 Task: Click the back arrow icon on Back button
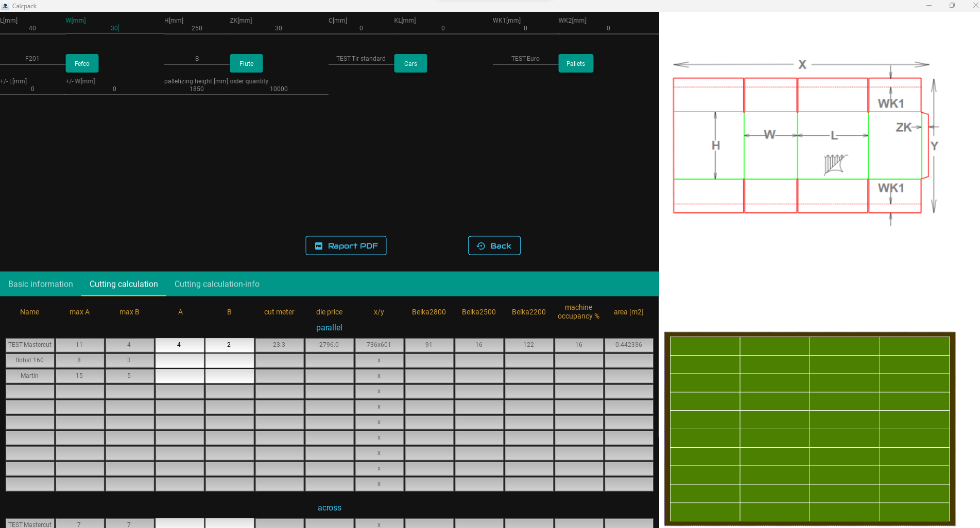481,246
